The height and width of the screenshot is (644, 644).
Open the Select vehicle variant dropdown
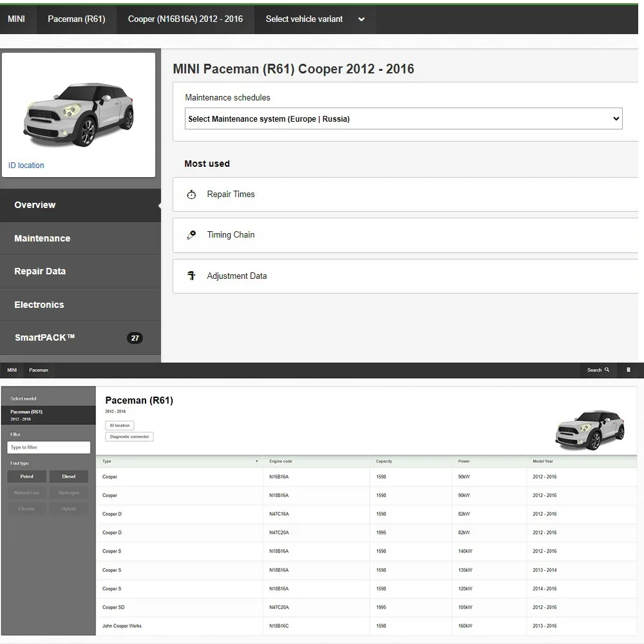(x=315, y=19)
